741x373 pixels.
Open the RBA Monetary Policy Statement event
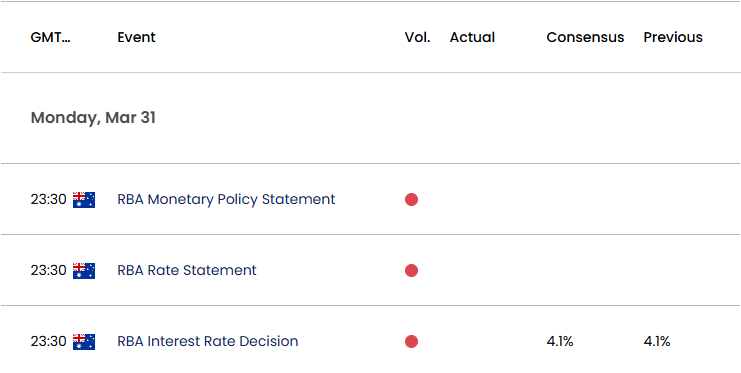click(226, 200)
